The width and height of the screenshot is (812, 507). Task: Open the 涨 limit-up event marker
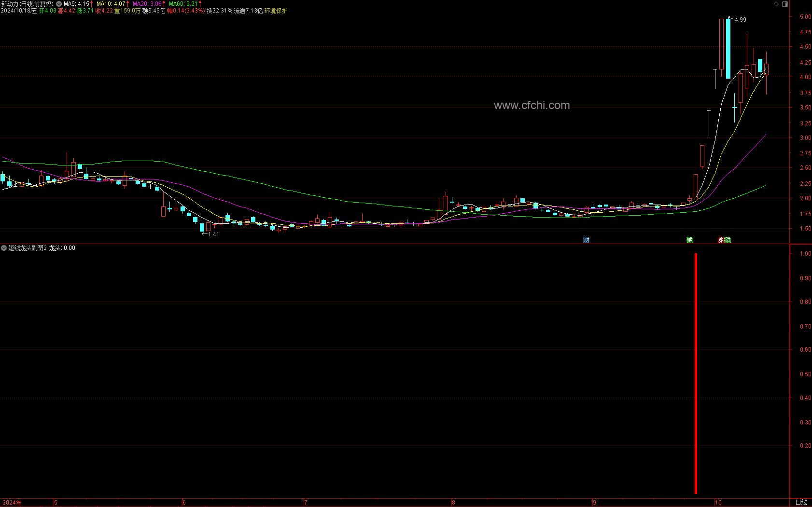[721, 240]
